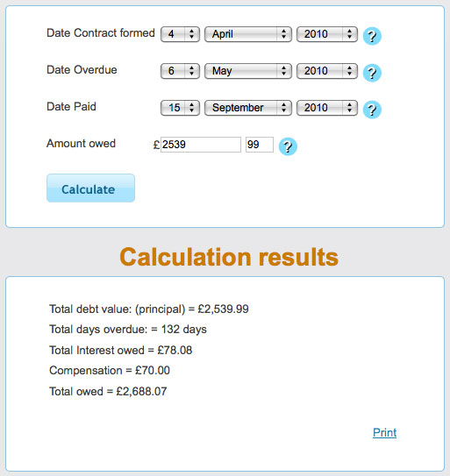Open help icon beside Date Overdue
Viewport: 450px width, 476px height.
point(372,73)
